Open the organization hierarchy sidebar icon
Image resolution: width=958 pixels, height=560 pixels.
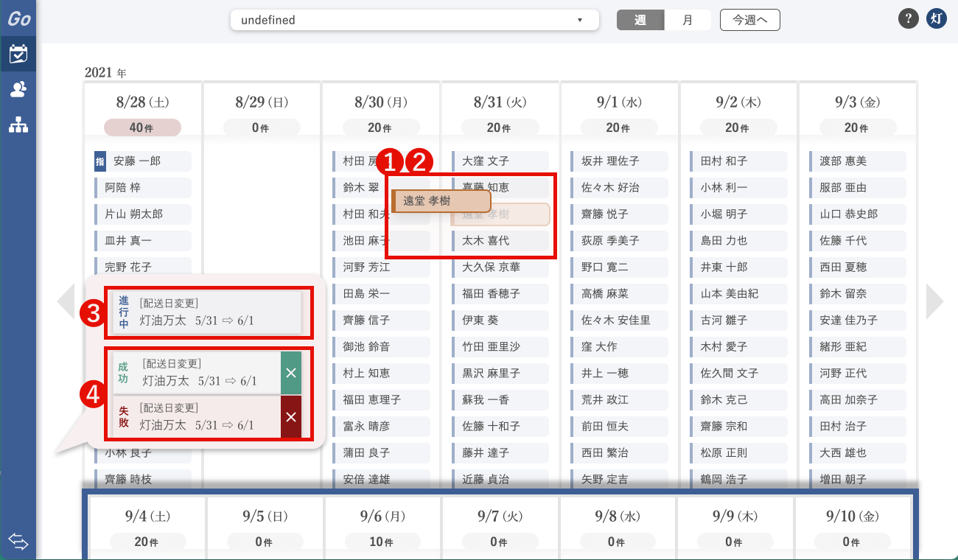[18, 125]
